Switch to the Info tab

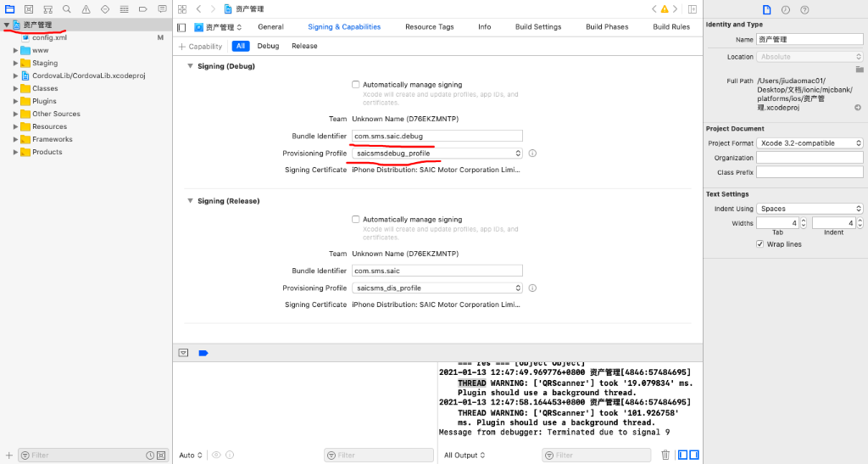click(x=484, y=26)
